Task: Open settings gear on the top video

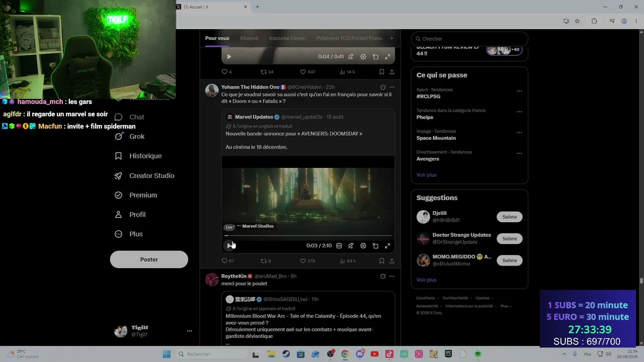Action: pyautogui.click(x=363, y=57)
